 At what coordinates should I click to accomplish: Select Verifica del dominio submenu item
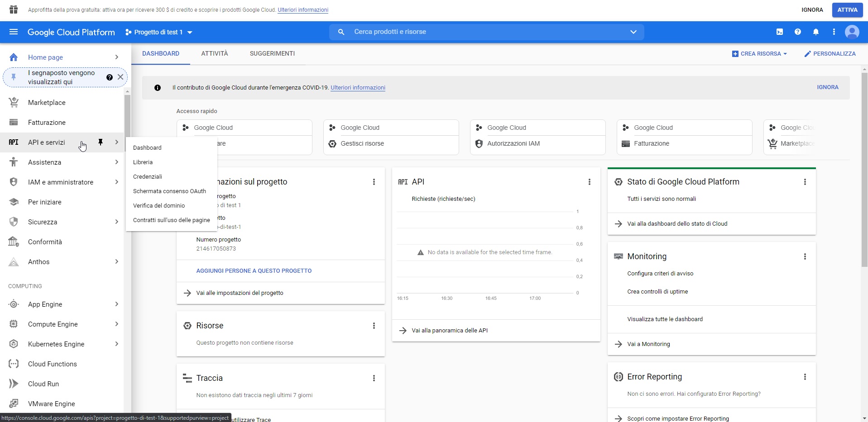tap(172, 205)
